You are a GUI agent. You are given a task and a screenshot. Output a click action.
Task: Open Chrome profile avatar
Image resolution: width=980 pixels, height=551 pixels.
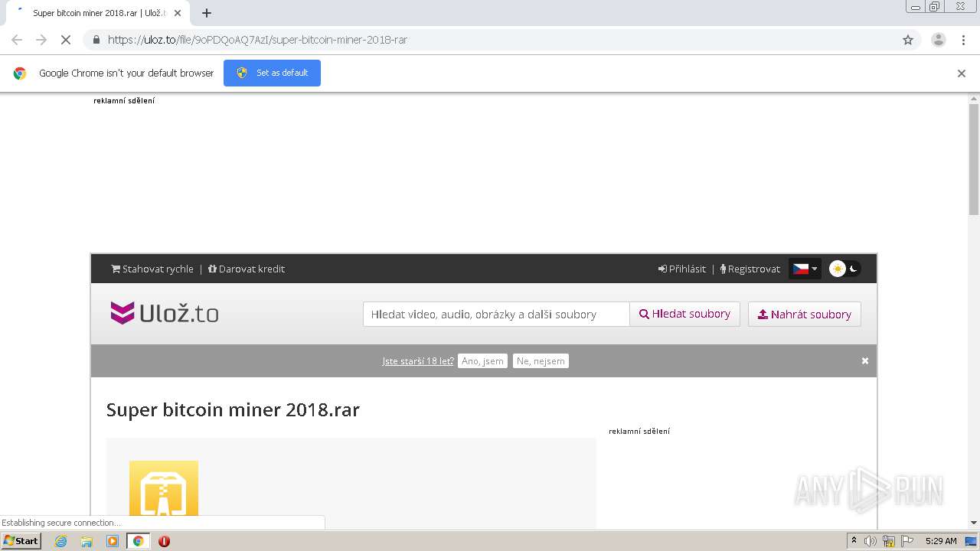(938, 40)
